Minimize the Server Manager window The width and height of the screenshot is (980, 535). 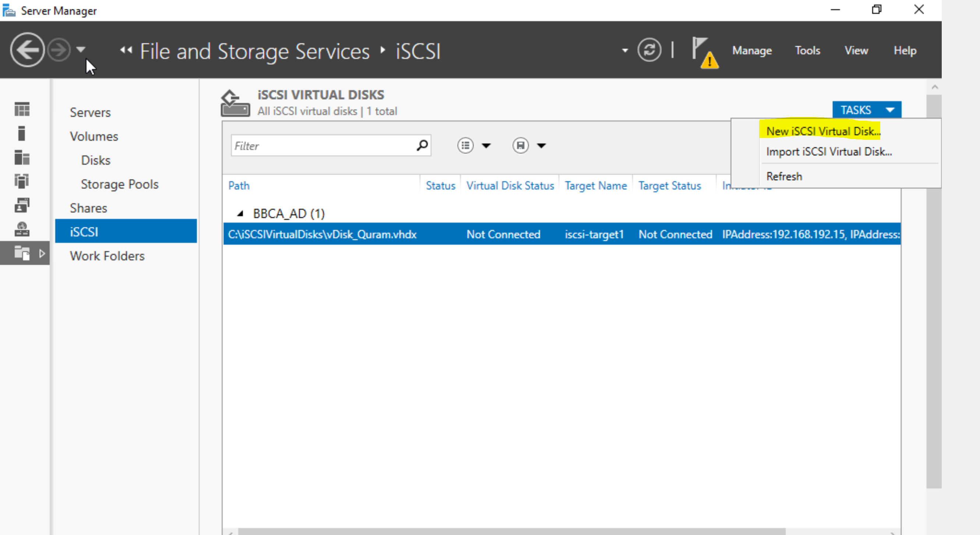tap(835, 10)
